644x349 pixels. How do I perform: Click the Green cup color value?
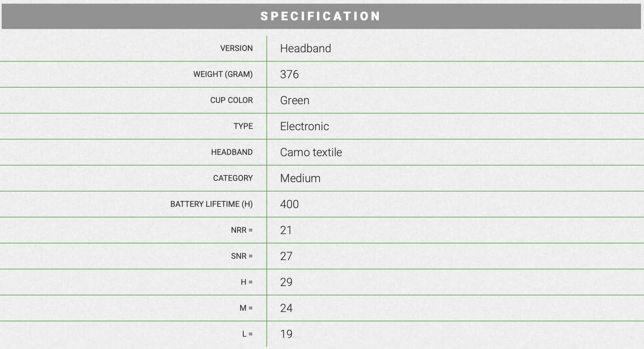(x=295, y=100)
